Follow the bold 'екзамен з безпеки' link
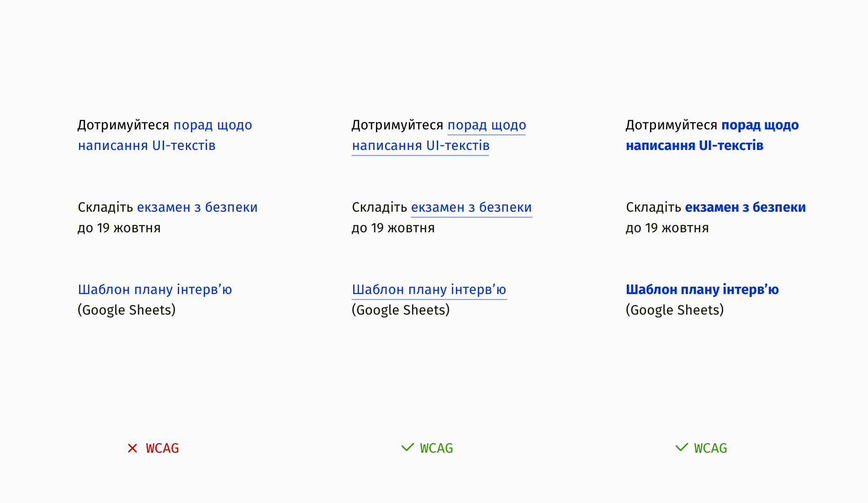Viewport: 868px width, 503px height. pyautogui.click(x=745, y=207)
